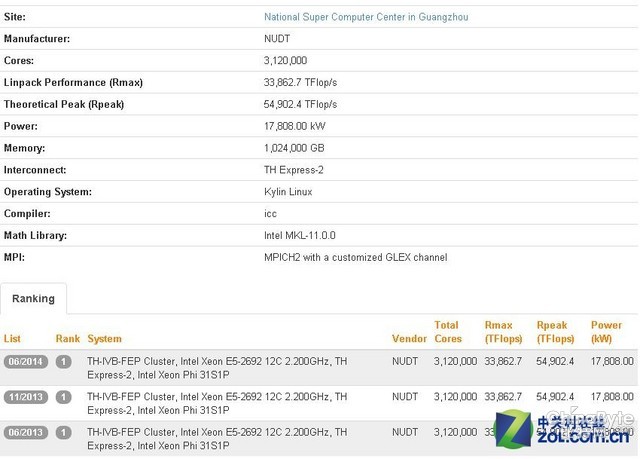Click the Rpeak (TFlops) column header
Image resolution: width=640 pixels, height=459 pixels.
click(x=556, y=332)
